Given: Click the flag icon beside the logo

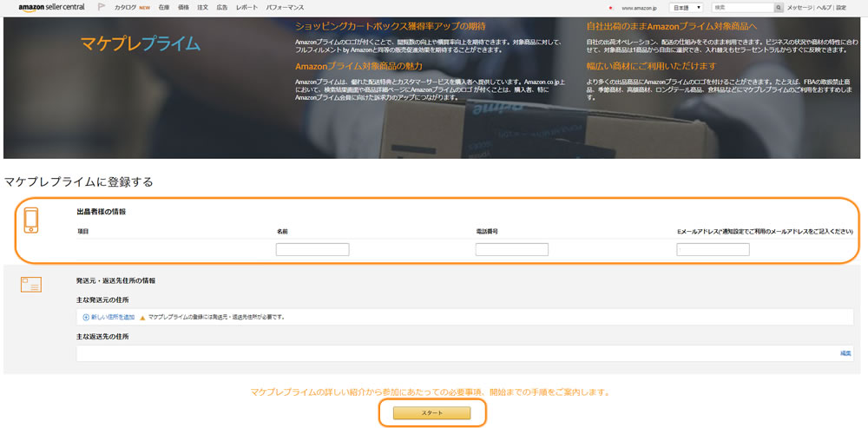Looking at the screenshot, I should [101, 7].
